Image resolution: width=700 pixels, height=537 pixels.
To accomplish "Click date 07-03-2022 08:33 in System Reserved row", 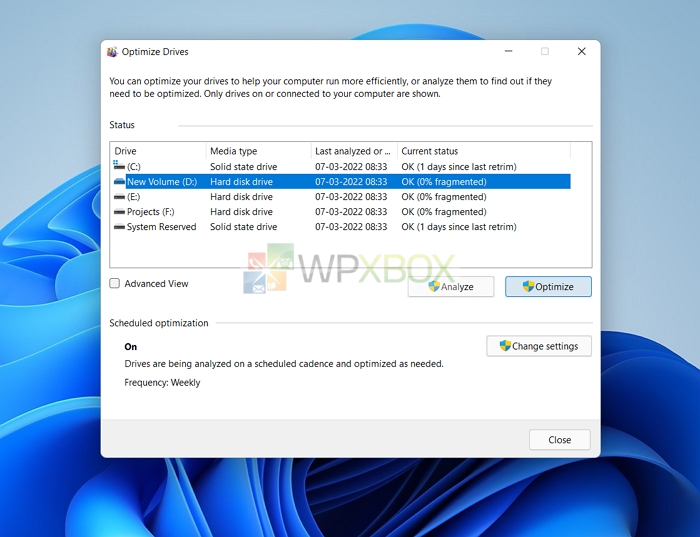I will coord(351,227).
